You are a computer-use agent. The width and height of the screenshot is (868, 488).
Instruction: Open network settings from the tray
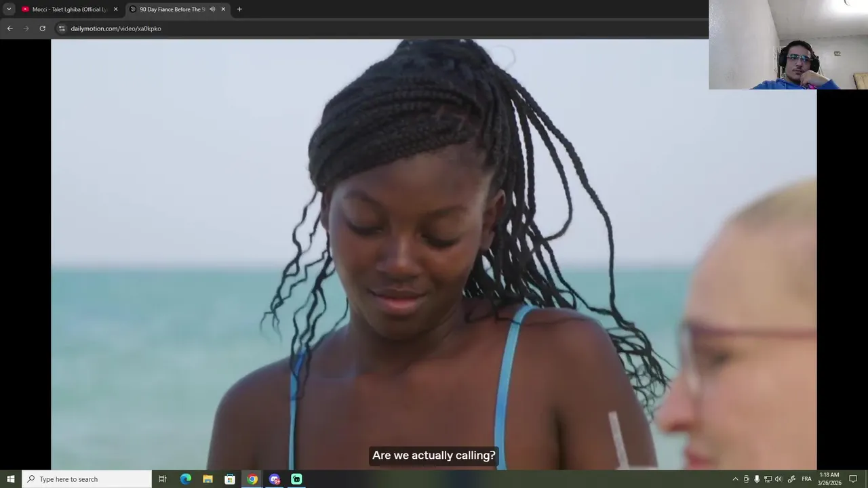click(x=768, y=479)
